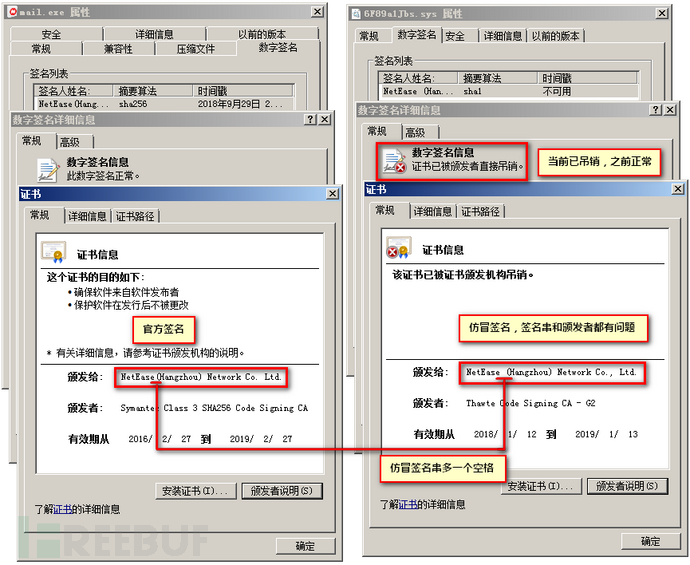Image resolution: width=690 pixels, height=565 pixels.
Task: Close right 数字签名详细信息 window
Action: (670, 110)
